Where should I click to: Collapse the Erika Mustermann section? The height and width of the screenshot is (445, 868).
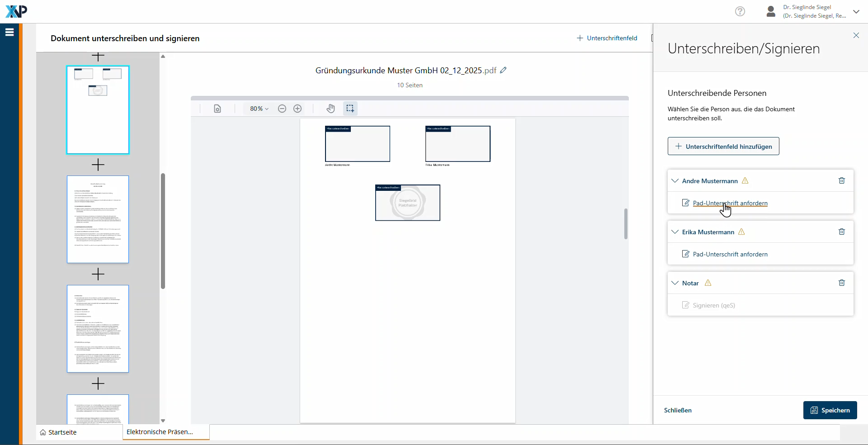[675, 232]
